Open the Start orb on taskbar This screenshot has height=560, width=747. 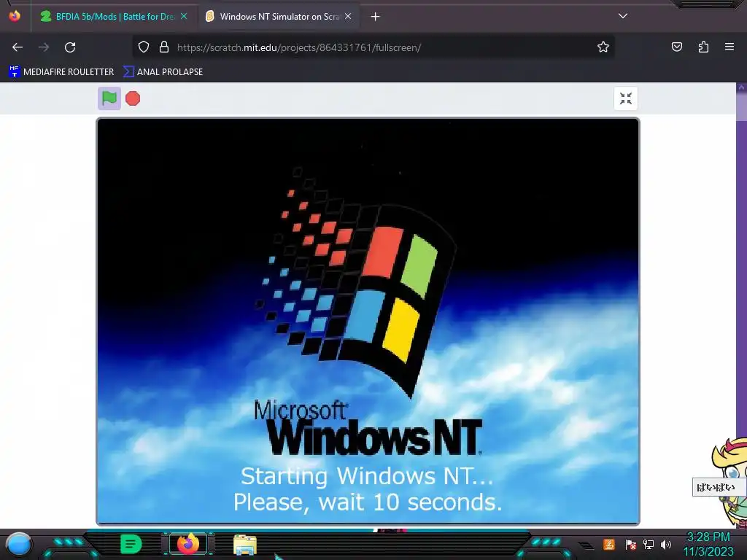coord(18,544)
